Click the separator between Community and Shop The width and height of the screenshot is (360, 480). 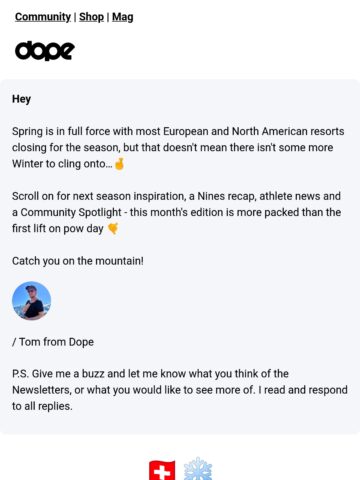point(75,17)
